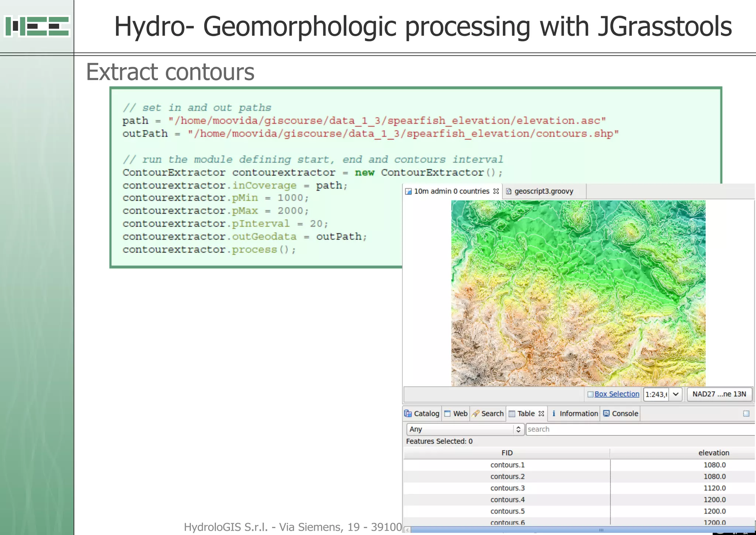Select the contours.2 row
The width and height of the screenshot is (756, 535).
(579, 477)
